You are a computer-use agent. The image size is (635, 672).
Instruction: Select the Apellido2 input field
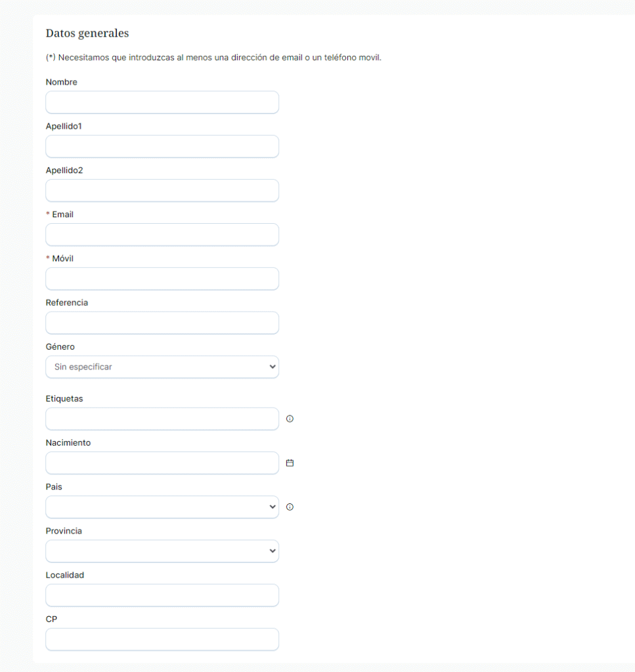pos(162,190)
